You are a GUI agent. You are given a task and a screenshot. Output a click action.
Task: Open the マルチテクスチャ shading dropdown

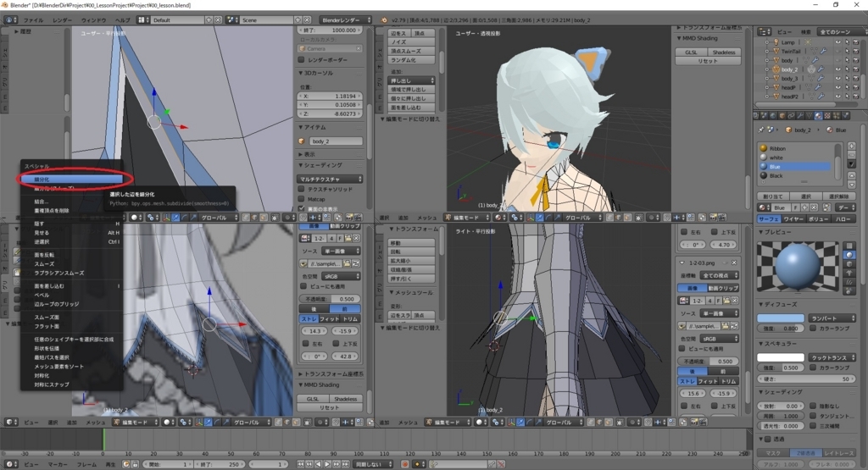[331, 180]
